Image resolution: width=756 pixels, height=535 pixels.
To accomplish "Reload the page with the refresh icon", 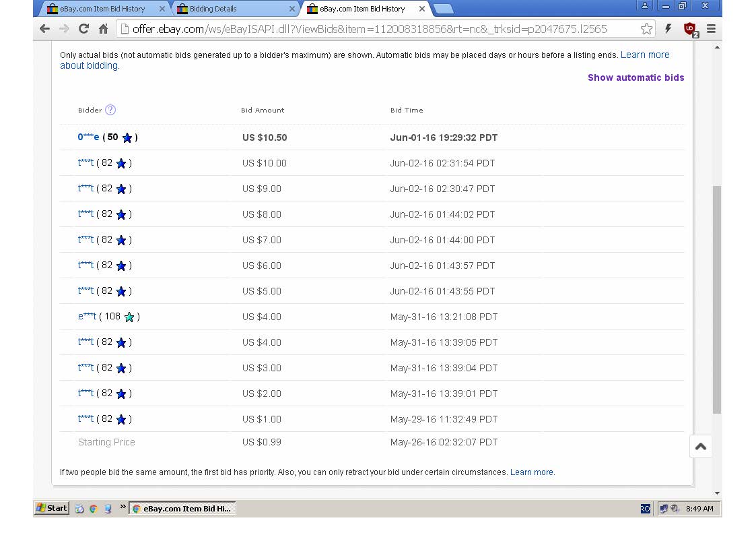I will (x=83, y=29).
